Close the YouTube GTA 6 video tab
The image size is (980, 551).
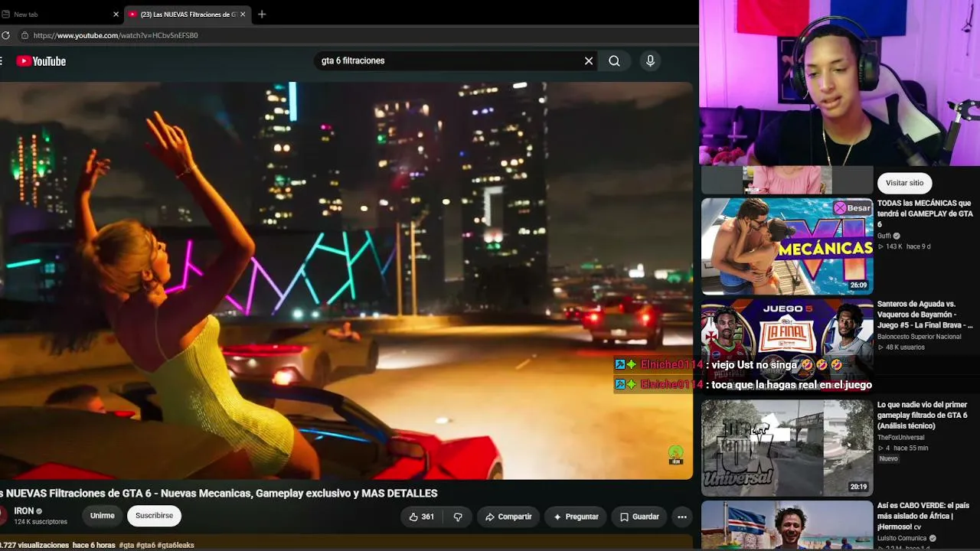[243, 15]
